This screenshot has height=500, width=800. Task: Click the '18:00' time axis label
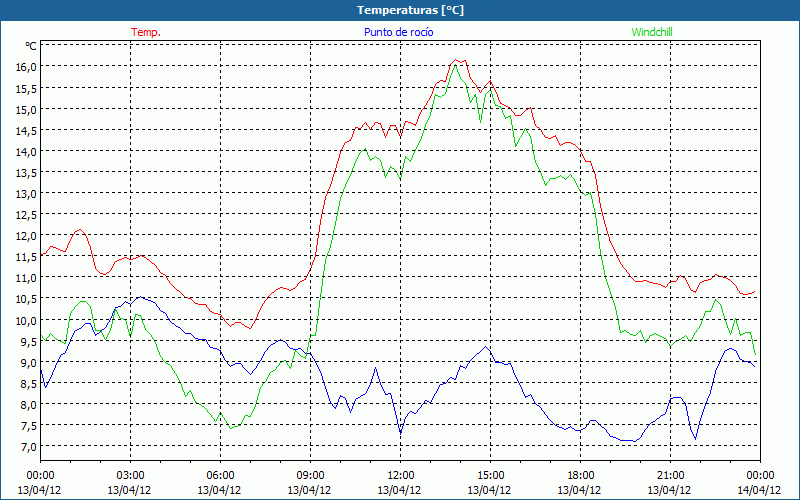pos(580,476)
